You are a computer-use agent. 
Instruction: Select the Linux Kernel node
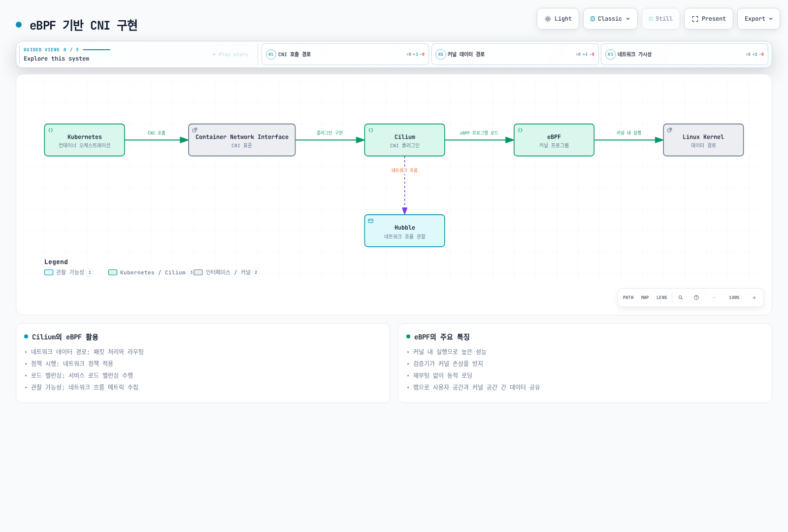703,140
